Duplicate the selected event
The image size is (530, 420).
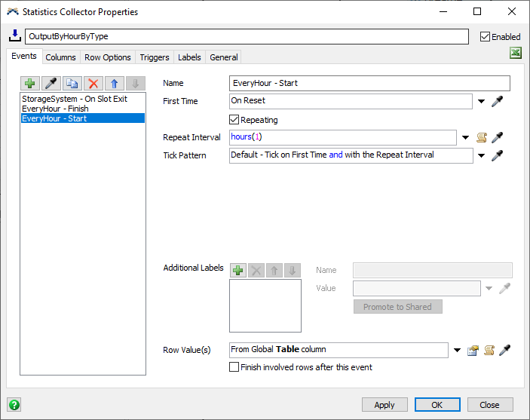coord(72,83)
